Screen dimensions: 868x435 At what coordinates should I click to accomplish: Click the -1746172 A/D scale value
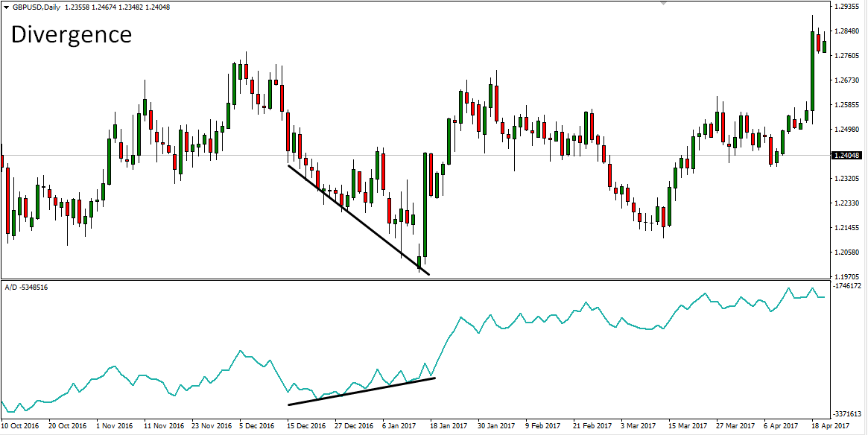pos(849,286)
